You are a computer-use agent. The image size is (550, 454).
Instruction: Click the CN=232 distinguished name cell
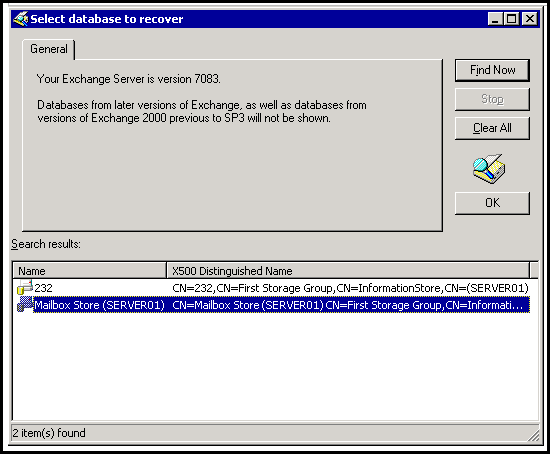click(350, 288)
